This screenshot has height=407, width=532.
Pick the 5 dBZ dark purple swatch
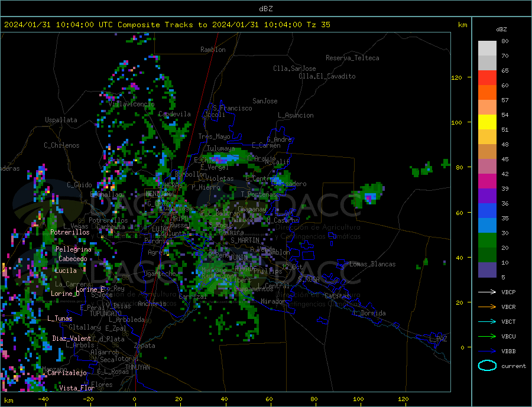pyautogui.click(x=487, y=270)
